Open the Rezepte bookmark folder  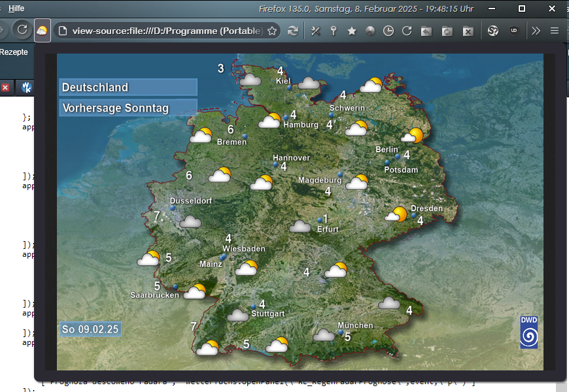[x=14, y=52]
